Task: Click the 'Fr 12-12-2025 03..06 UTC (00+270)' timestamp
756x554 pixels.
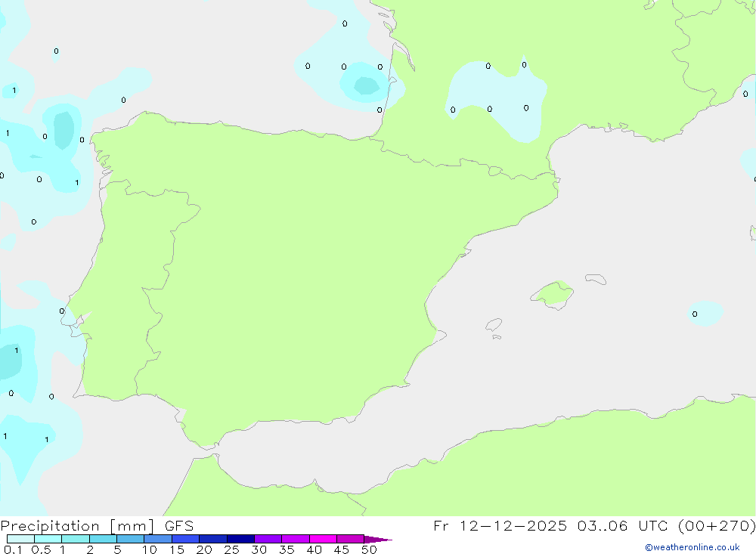Action: 594,526
